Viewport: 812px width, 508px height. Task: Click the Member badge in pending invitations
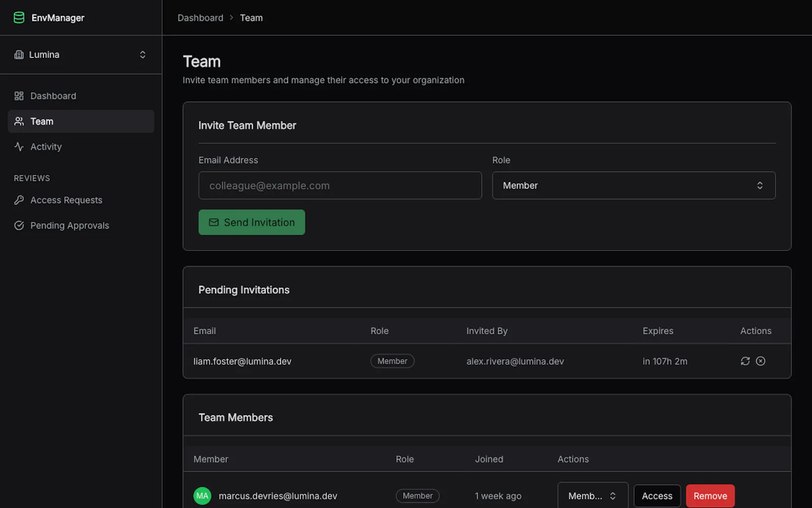[x=392, y=361]
